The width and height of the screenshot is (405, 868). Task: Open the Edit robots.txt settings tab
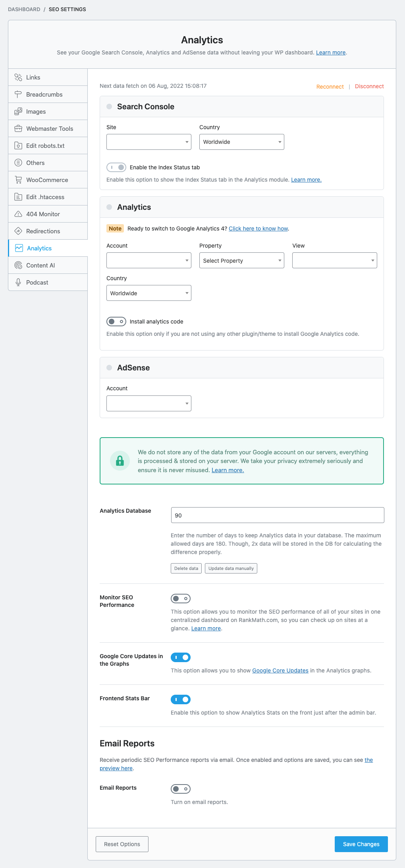(x=45, y=146)
